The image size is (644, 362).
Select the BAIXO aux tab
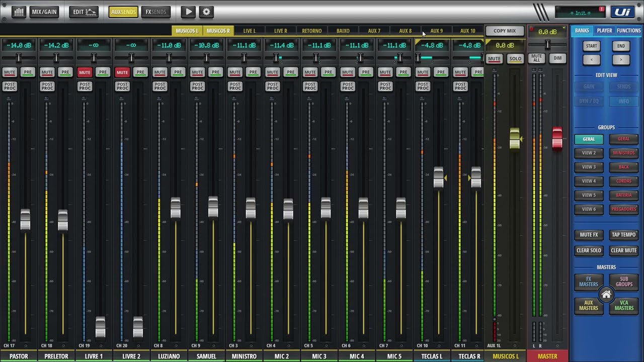[x=343, y=31]
